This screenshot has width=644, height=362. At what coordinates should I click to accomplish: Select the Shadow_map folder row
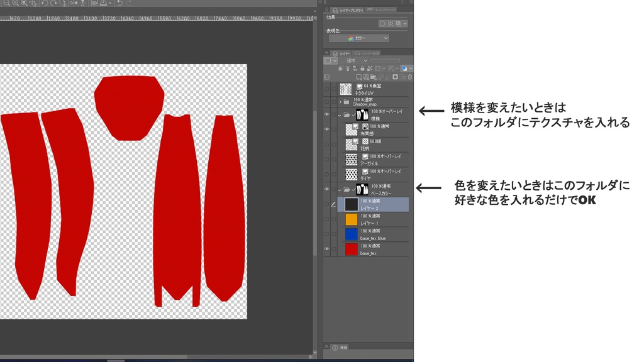373,102
